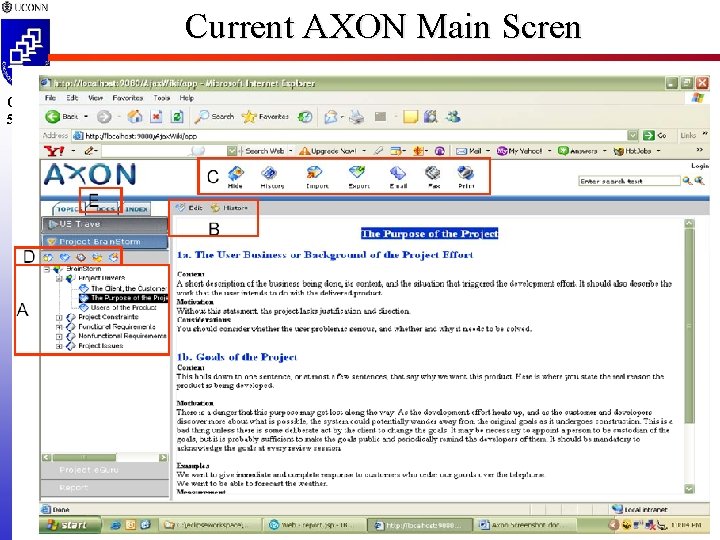The width and height of the screenshot is (720, 540).
Task: Click the page History button beside Edit
Action: click(x=229, y=208)
